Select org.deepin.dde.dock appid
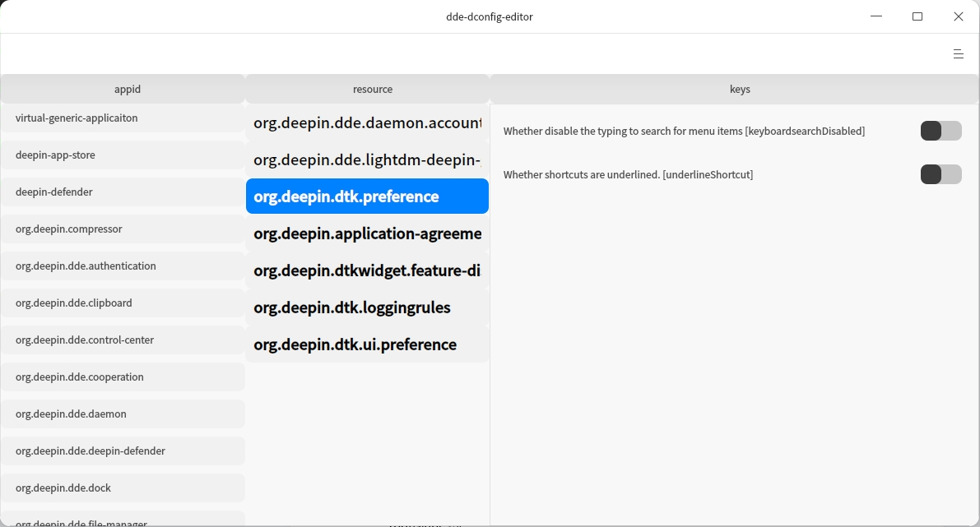This screenshot has width=980, height=527. [x=123, y=488]
